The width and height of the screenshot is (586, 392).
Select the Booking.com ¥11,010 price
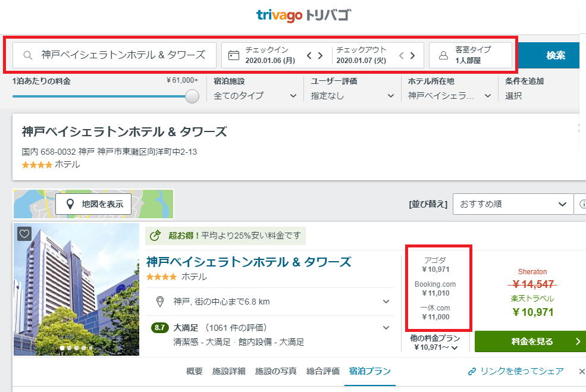pyautogui.click(x=435, y=288)
